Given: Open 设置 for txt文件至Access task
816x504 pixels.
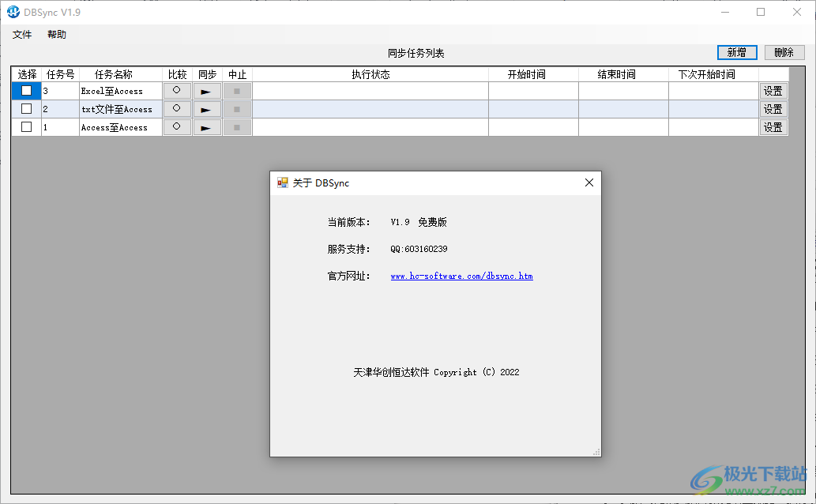Looking at the screenshot, I should point(773,109).
